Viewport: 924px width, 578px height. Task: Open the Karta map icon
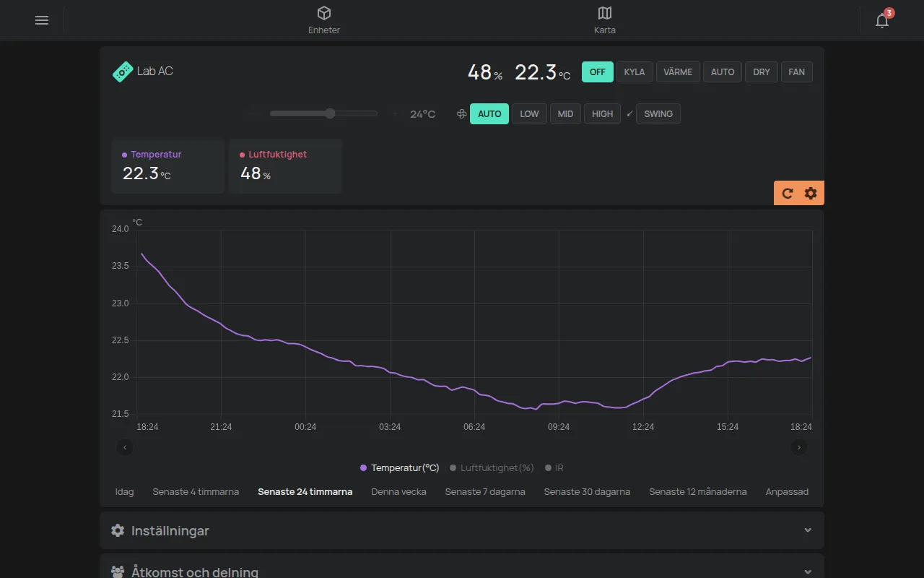pos(605,13)
